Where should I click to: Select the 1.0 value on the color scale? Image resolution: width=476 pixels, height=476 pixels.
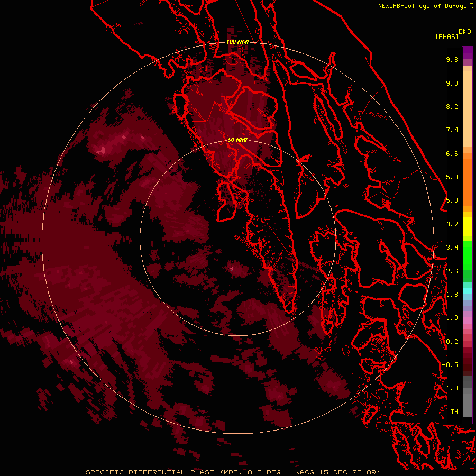tap(452, 318)
